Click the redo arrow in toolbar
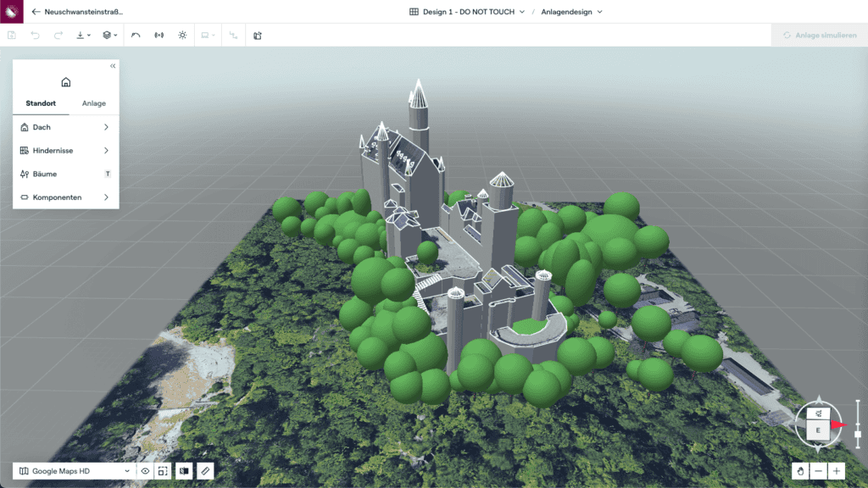The width and height of the screenshot is (868, 488). click(x=58, y=36)
